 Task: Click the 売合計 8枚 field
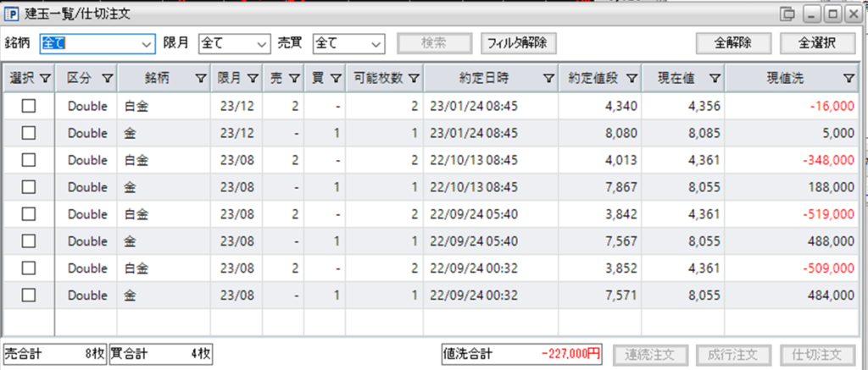coord(56,355)
